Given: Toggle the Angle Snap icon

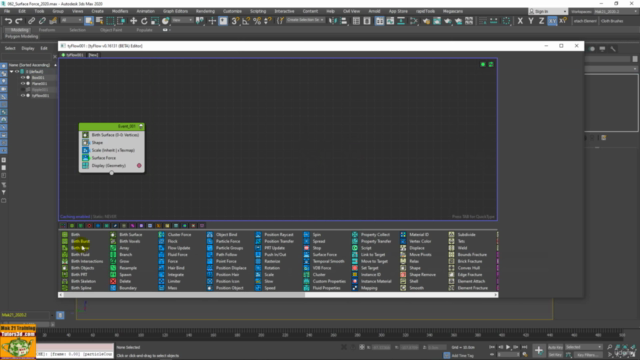Looking at the screenshot, I should (x=246, y=21).
